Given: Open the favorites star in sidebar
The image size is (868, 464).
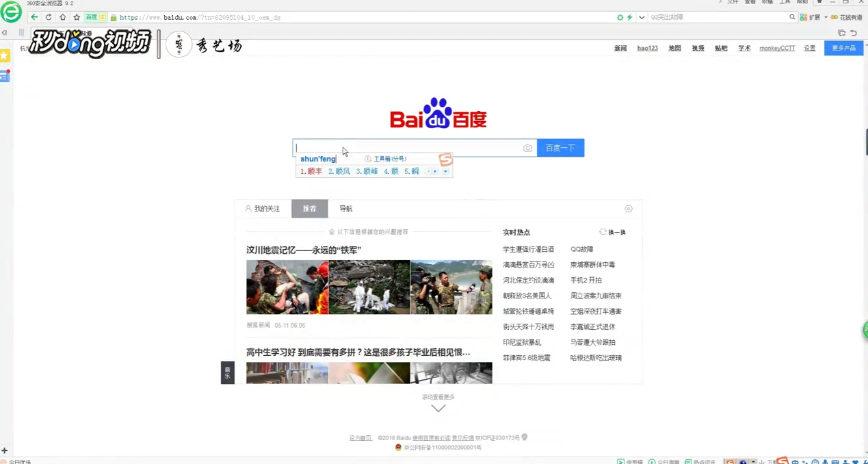Looking at the screenshot, I should pyautogui.click(x=5, y=55).
